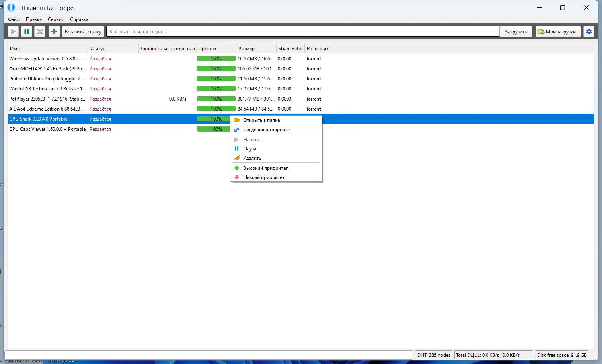Open the Правка menu
The width and height of the screenshot is (602, 364).
click(x=34, y=19)
